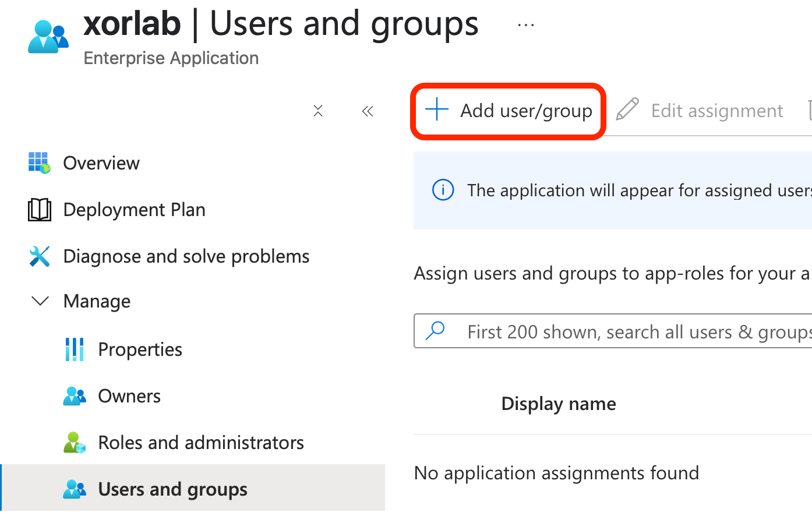812x523 pixels.
Task: Click No application assignments found text
Action: 556,473
